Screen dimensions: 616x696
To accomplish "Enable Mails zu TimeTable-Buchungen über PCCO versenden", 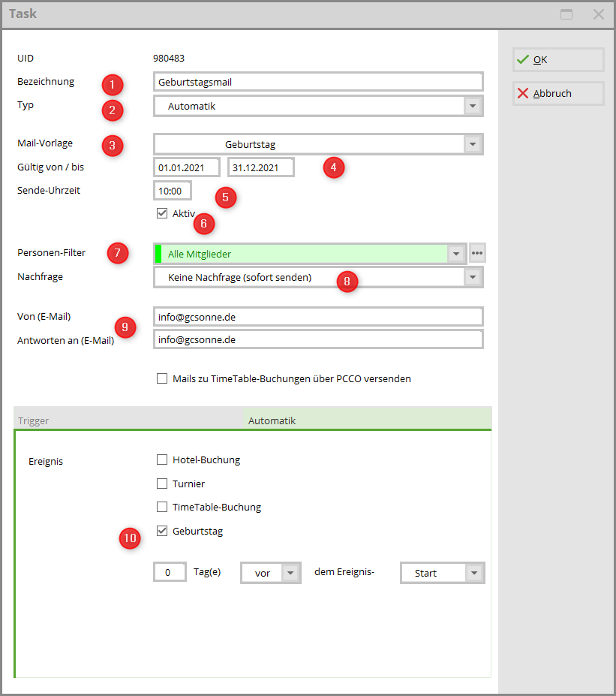I will click(162, 378).
